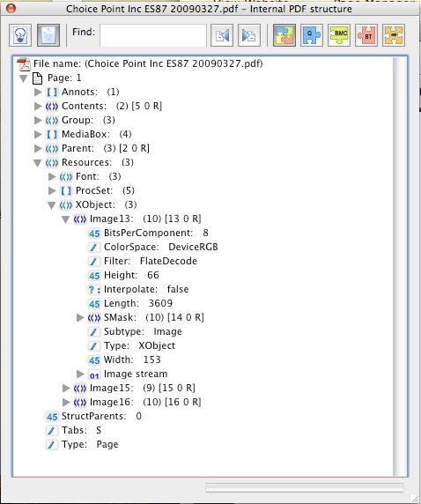Viewport: 421px width, 504px height.
Task: Select the Tabs: S row
Action: [82, 431]
